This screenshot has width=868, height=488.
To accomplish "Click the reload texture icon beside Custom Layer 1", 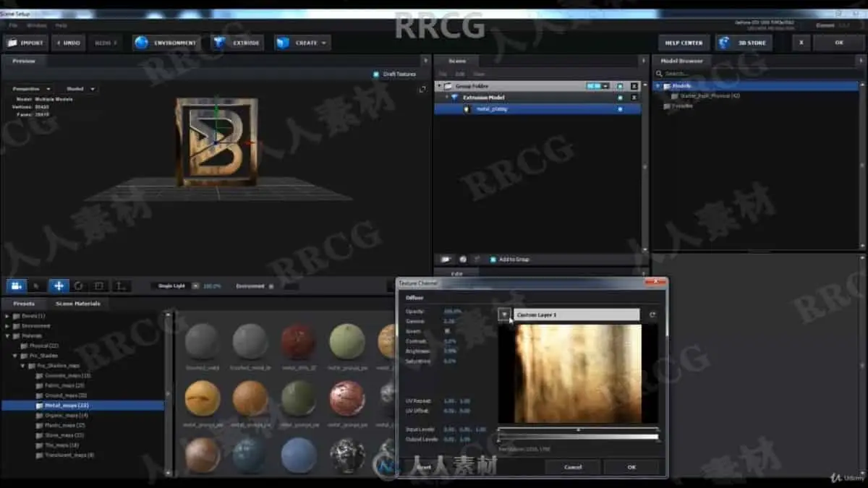I will (x=653, y=314).
